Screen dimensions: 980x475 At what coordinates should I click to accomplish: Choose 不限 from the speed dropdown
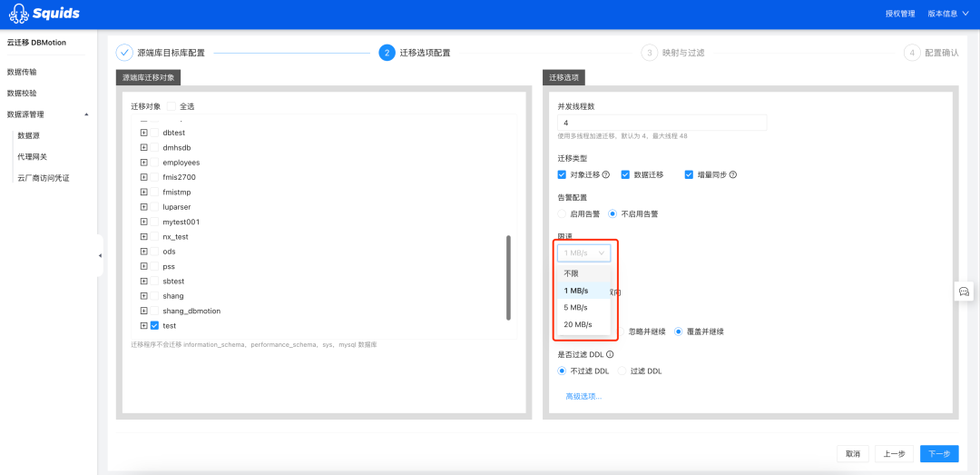point(583,273)
